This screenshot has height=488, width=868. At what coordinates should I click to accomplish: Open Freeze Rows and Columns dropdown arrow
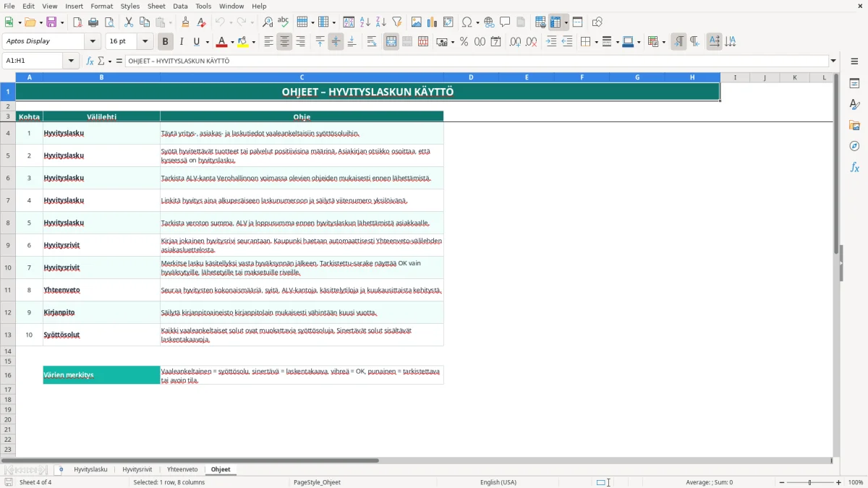pos(566,22)
